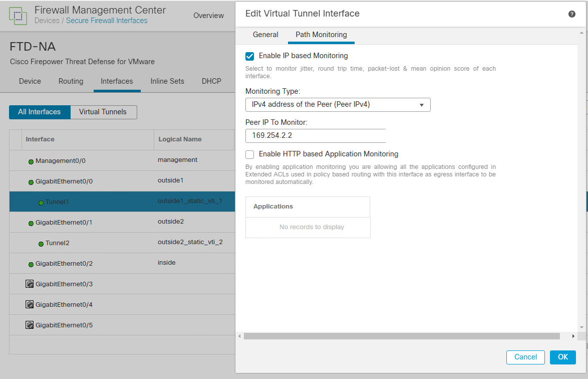This screenshot has width=588, height=379.
Task: Click the Peer IP To Monitor field
Action: (316, 135)
